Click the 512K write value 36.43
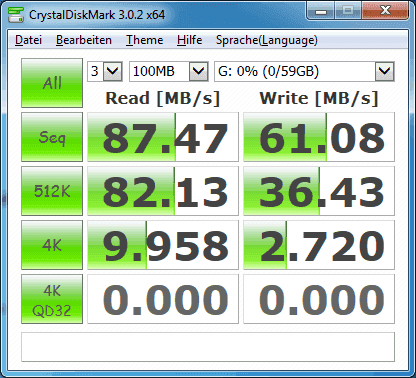Viewport: 416px width, 378px height. (x=319, y=191)
